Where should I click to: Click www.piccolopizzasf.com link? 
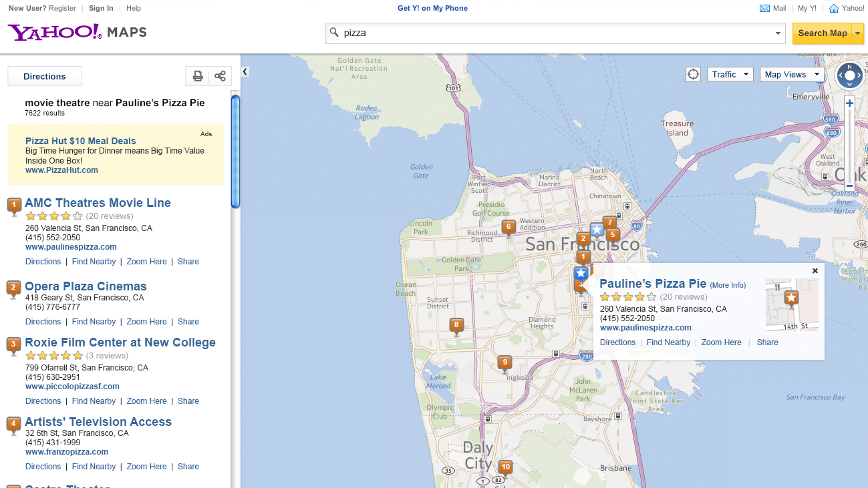point(72,387)
